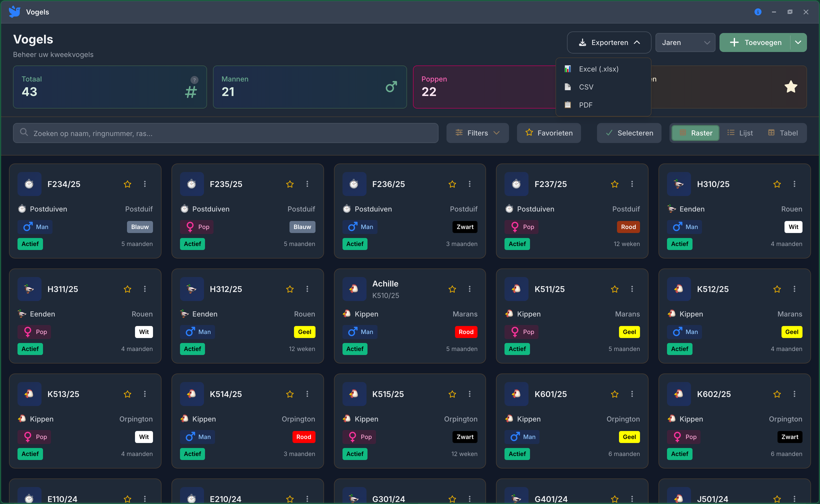This screenshot has height=504, width=820.
Task: Click the male symbol on Mannen card
Action: point(391,87)
